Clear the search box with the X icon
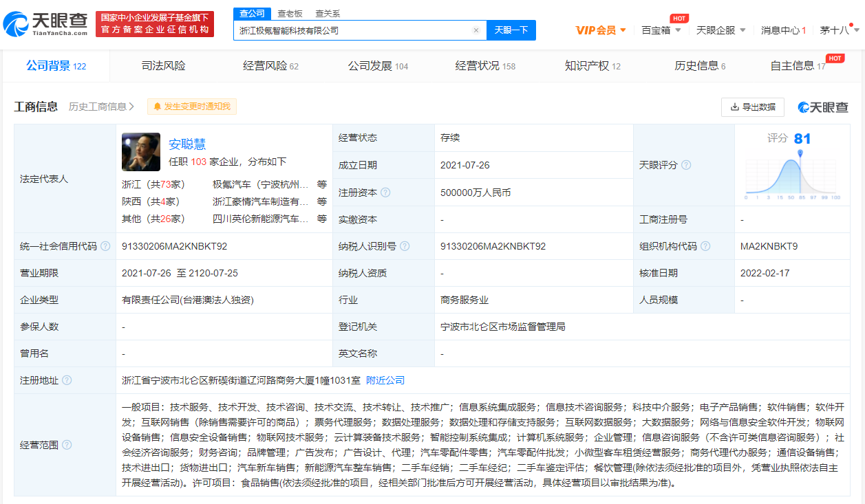The height and width of the screenshot is (504, 865). coord(476,30)
